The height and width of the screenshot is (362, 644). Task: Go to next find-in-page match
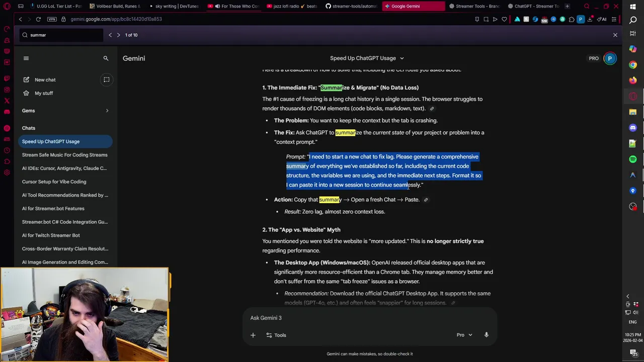pos(118,35)
